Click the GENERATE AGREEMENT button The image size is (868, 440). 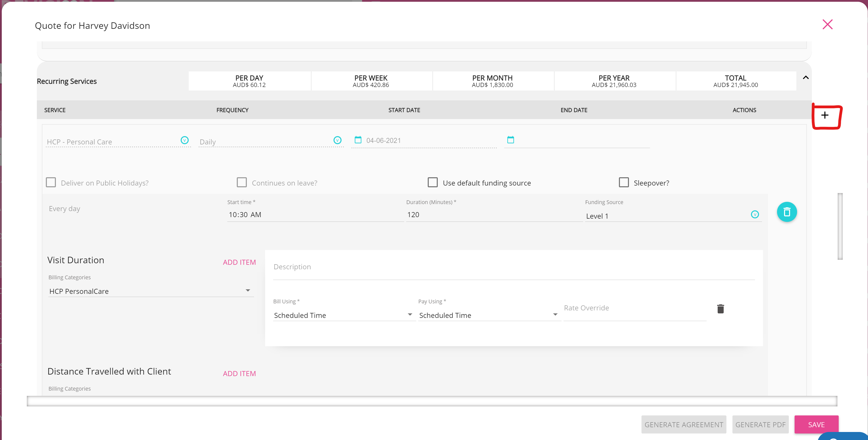coord(684,424)
